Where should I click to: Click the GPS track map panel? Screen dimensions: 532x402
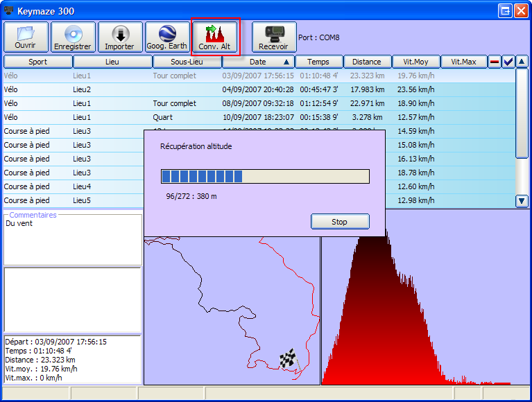(x=232, y=311)
